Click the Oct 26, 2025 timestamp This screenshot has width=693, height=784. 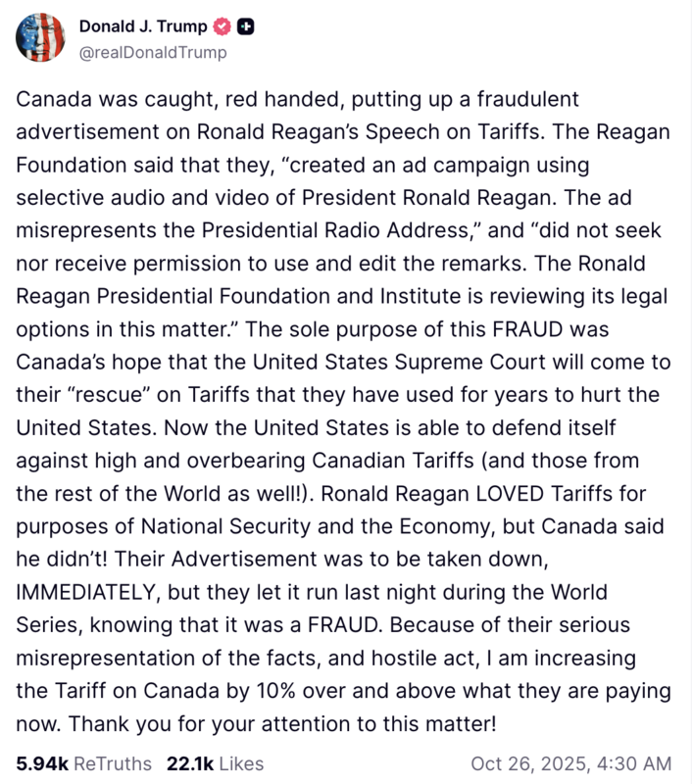point(570,762)
